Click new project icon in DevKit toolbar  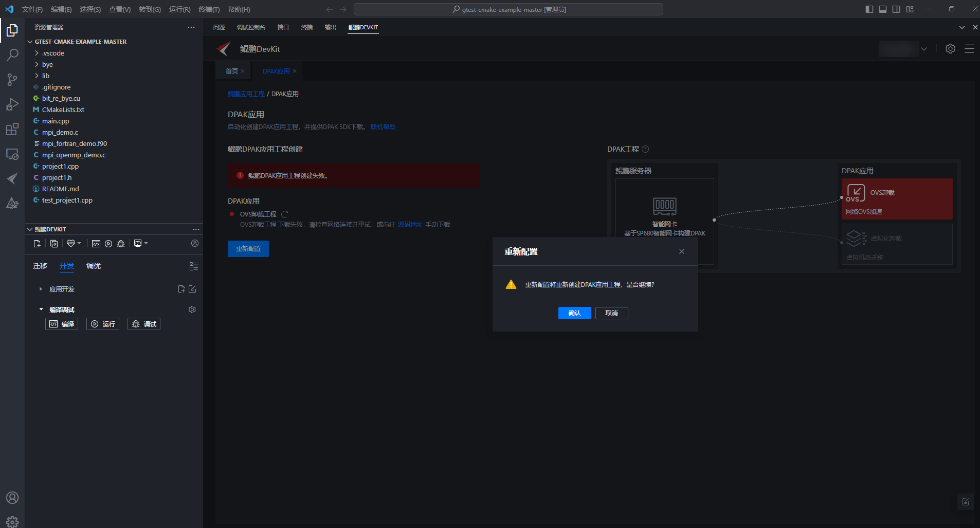(37, 244)
